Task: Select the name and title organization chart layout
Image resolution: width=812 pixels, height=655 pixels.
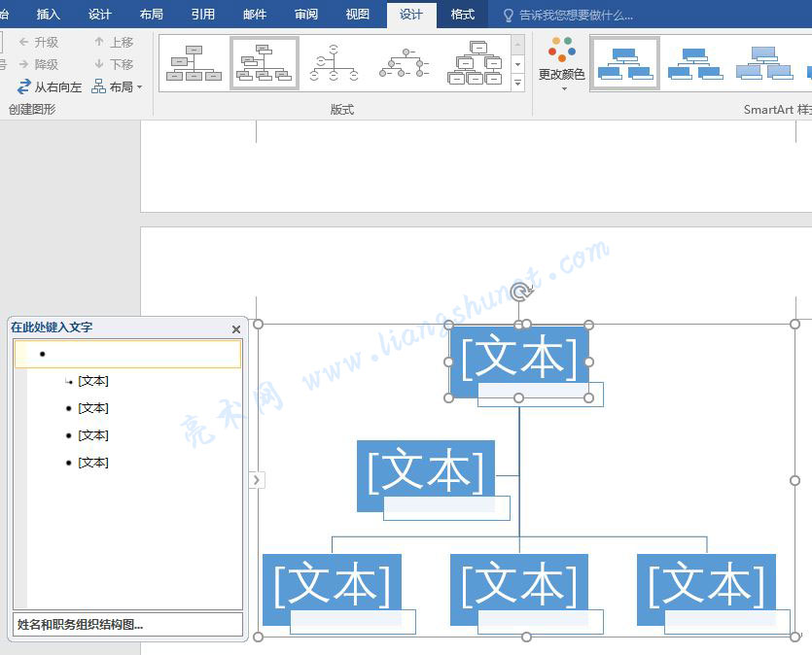Action: [265, 63]
